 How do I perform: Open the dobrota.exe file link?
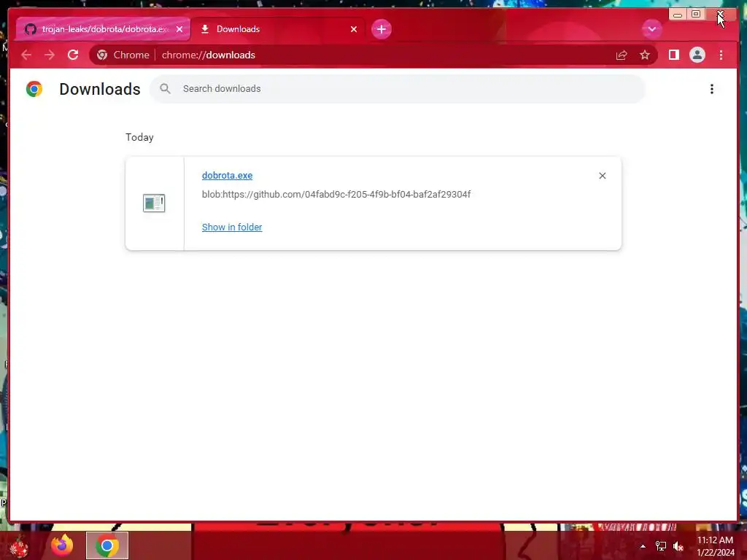(x=228, y=175)
